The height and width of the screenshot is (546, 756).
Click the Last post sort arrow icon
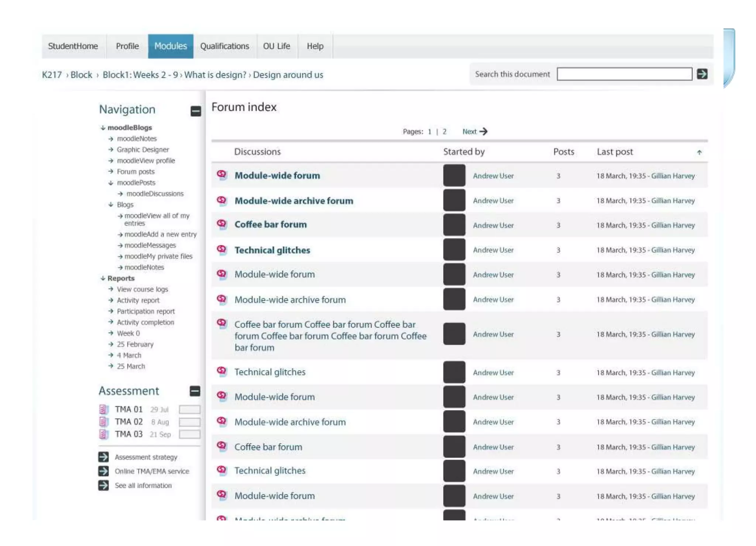point(699,152)
